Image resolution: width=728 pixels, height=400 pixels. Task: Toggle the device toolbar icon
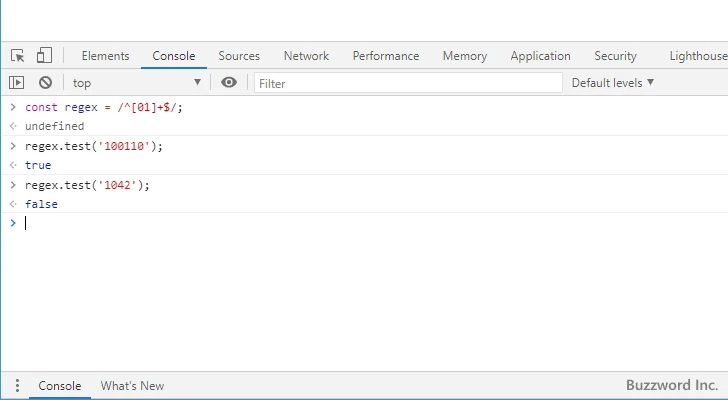[x=44, y=56]
